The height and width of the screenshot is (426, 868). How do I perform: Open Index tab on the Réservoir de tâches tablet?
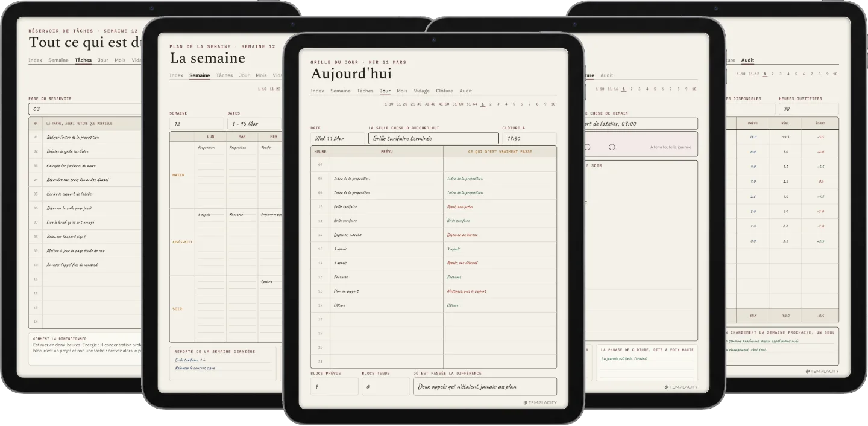click(36, 60)
